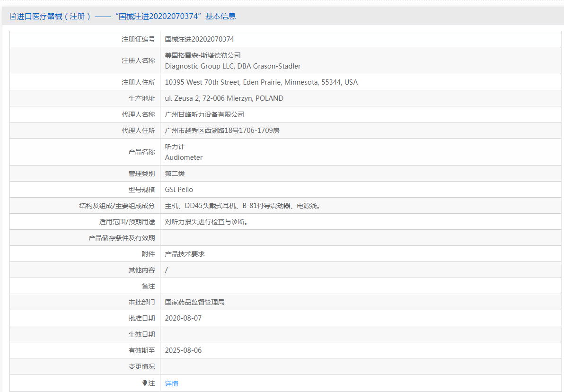Click agent address 广州市越秀区西湖路18号1706-1709房
564x392 pixels.
[222, 130]
